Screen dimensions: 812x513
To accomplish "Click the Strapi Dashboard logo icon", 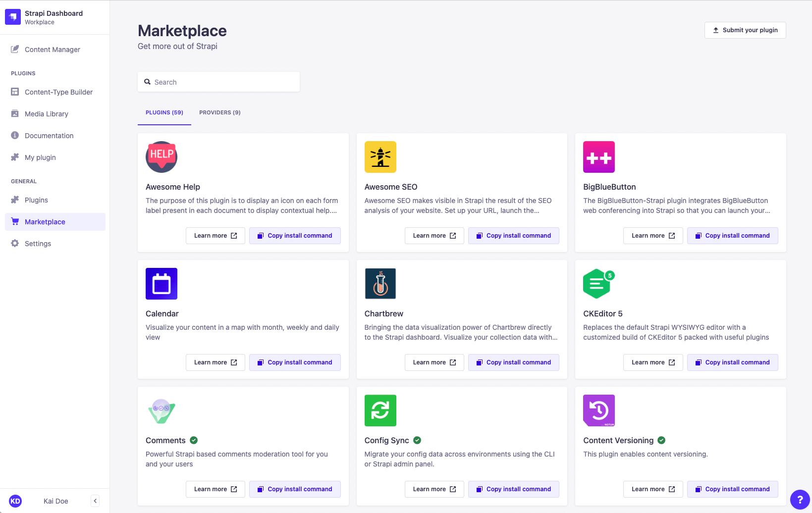I will click(x=13, y=17).
